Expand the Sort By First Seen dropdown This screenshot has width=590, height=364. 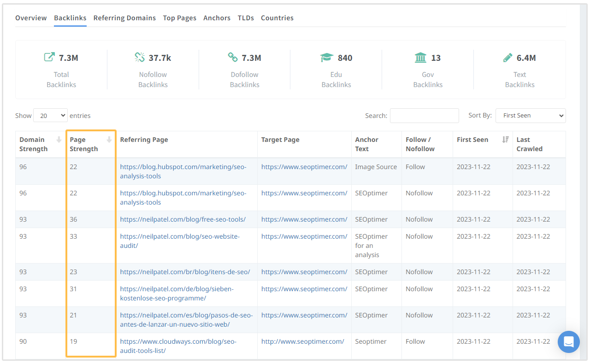tap(530, 116)
